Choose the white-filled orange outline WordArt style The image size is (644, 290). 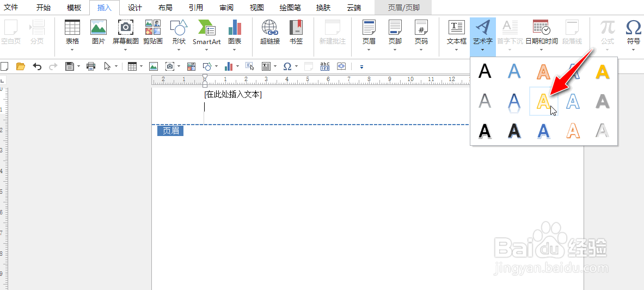pyautogui.click(x=573, y=131)
